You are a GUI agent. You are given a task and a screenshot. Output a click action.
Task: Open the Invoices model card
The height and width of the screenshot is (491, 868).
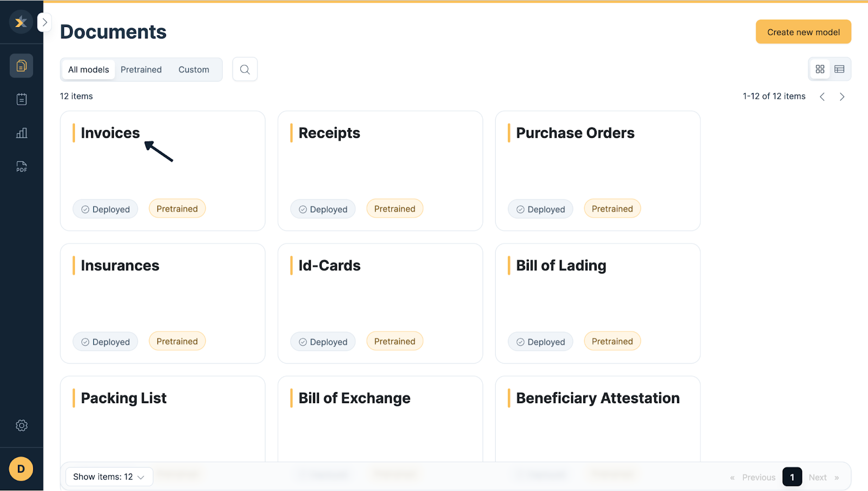pos(163,171)
